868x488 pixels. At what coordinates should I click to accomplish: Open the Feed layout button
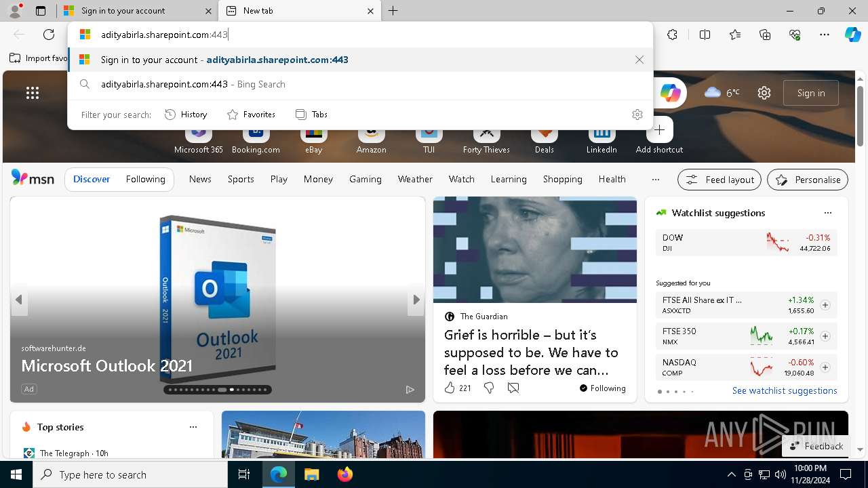pos(719,180)
